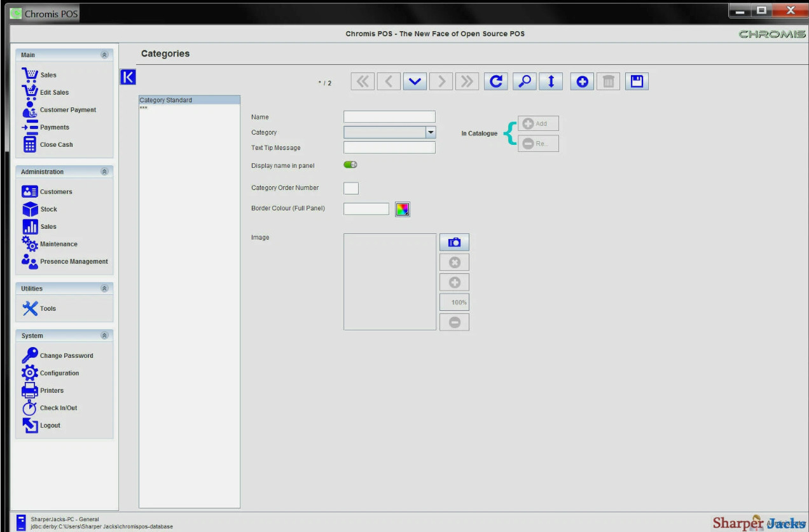Collapse the Administration section
The width and height of the screenshot is (809, 532).
click(x=104, y=172)
